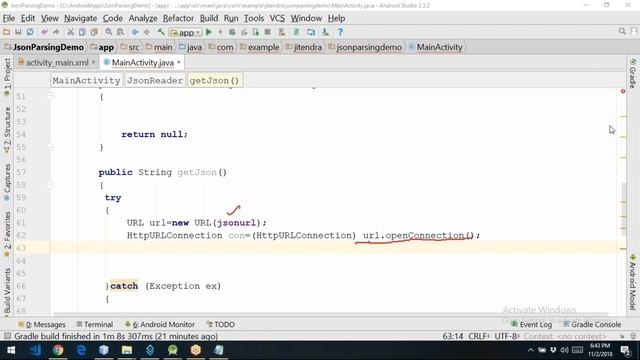The height and width of the screenshot is (360, 640).
Task: Click the Open folder toolbar icon
Action: (7, 32)
